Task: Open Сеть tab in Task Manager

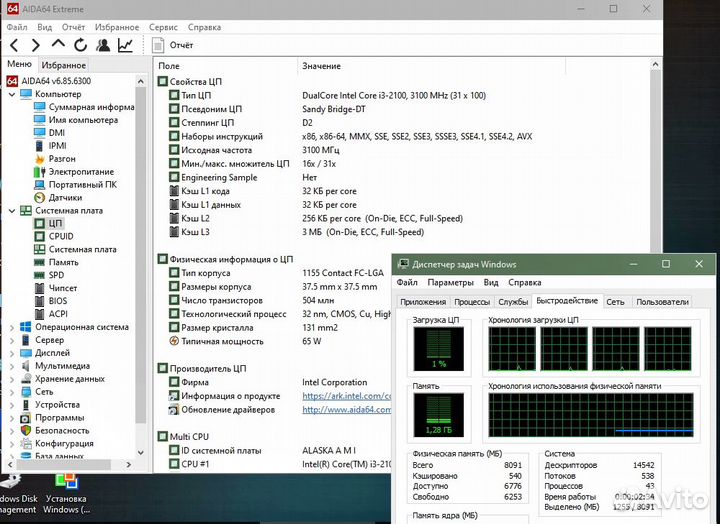Action: [615, 302]
